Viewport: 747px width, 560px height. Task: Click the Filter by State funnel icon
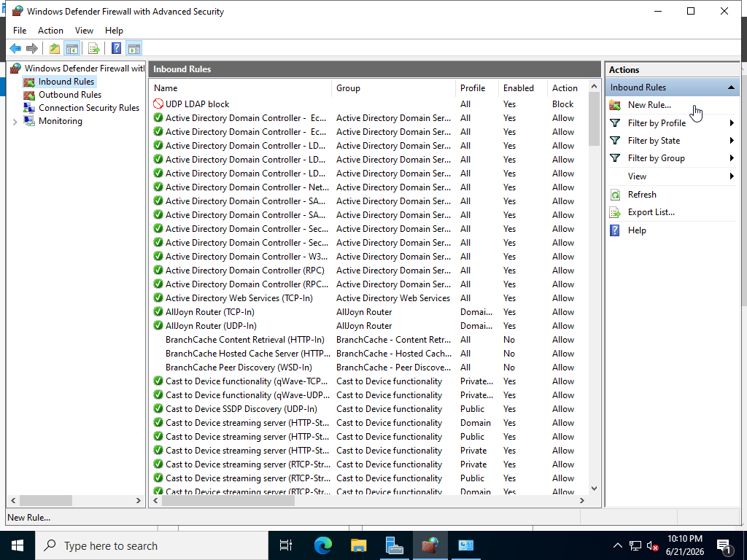point(615,141)
